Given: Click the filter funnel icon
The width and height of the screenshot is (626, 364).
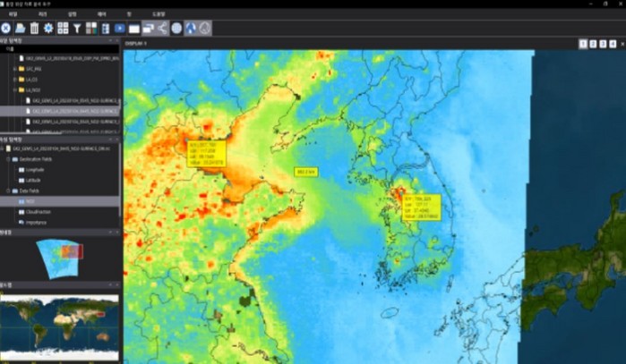Looking at the screenshot, I should click(77, 29).
